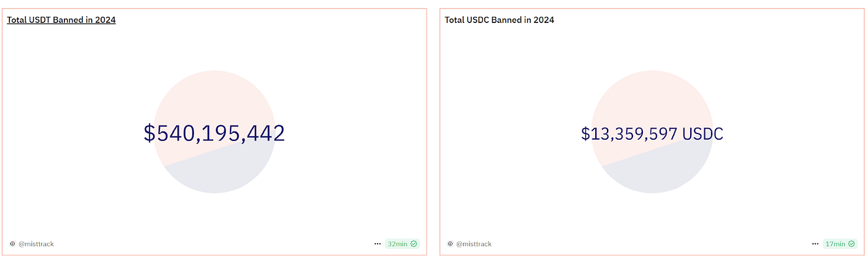The width and height of the screenshot is (868, 262).
Task: Click the 17min refresh status text
Action: [835, 244]
